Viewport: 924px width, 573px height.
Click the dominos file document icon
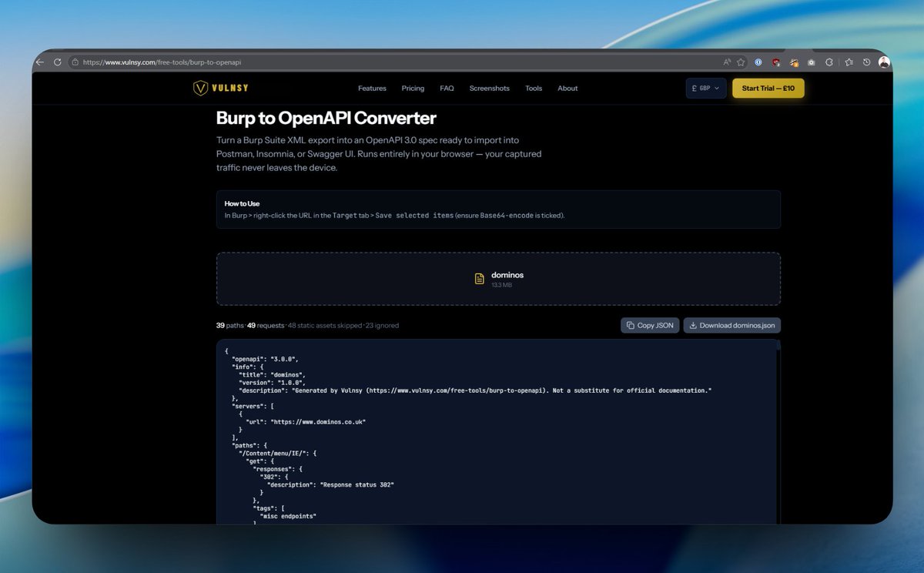click(480, 279)
